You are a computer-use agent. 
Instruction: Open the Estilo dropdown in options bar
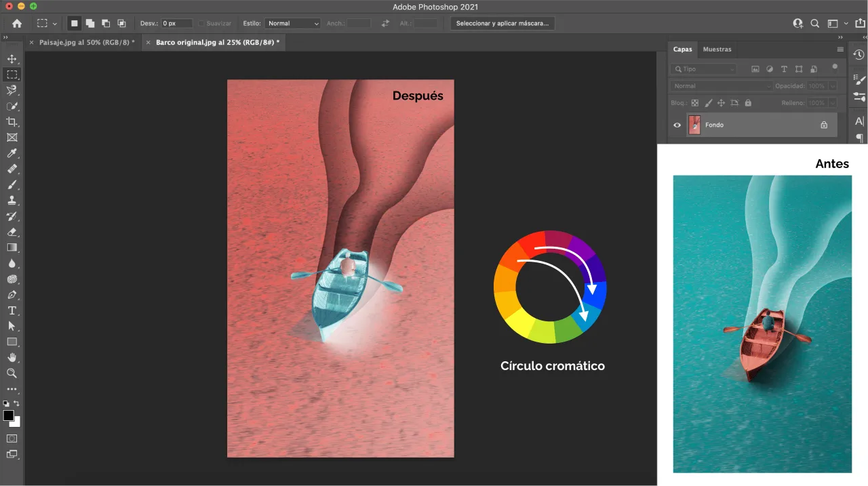292,22
